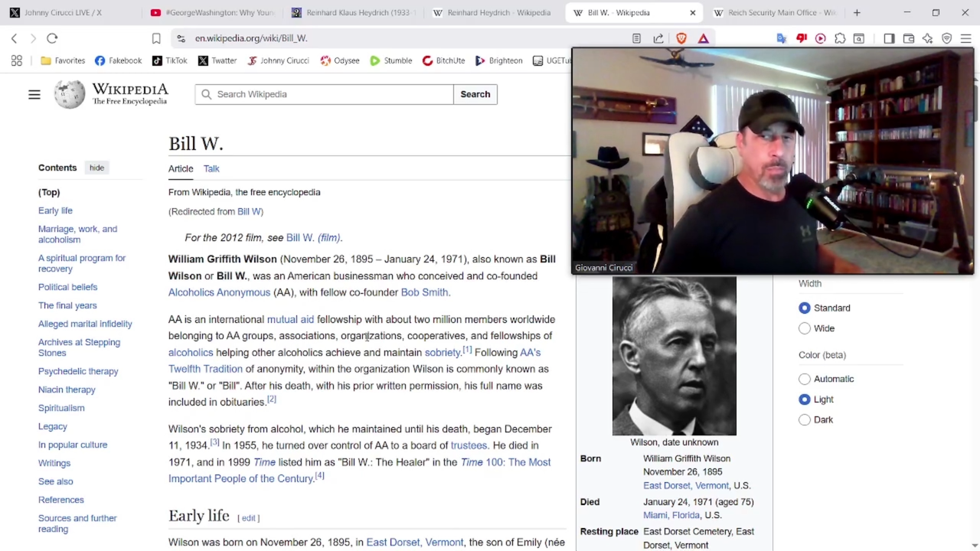Image resolution: width=980 pixels, height=551 pixels.
Task: Open the Odysee bookmark
Action: click(x=339, y=60)
